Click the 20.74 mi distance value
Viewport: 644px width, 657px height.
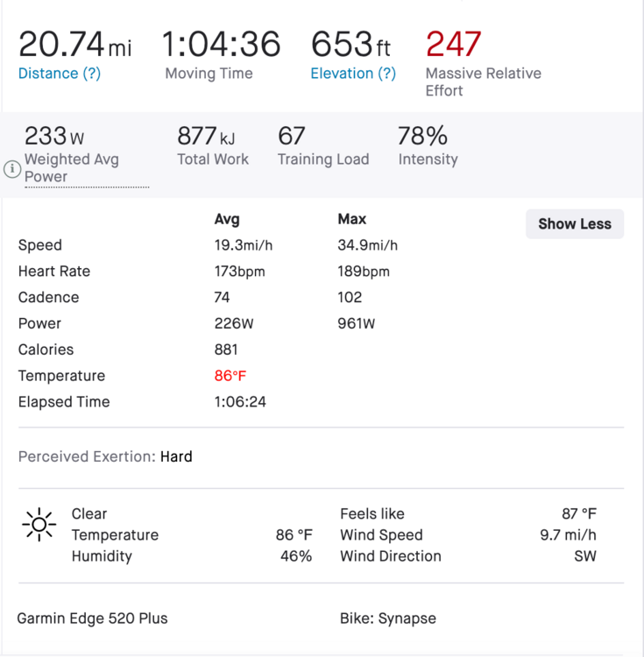[74, 44]
